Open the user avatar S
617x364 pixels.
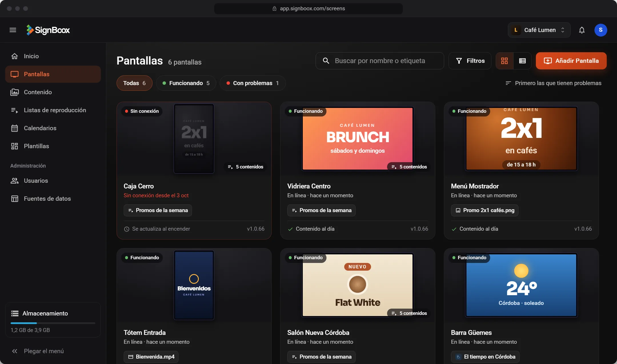pos(601,30)
